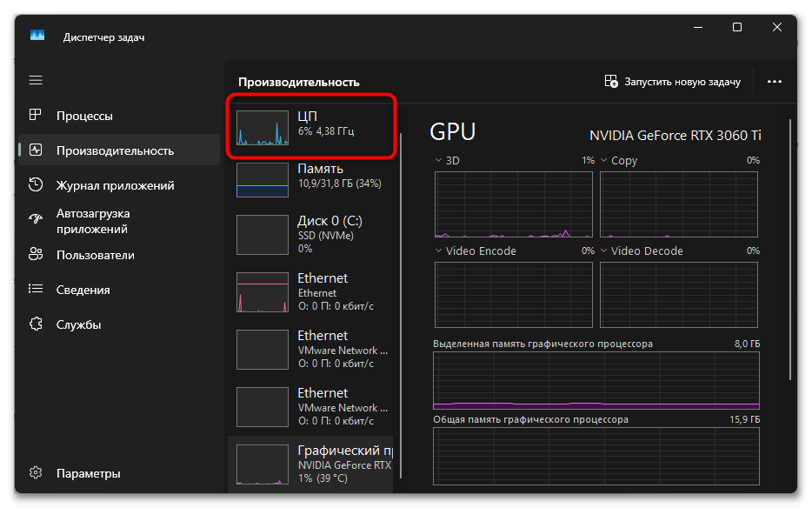This screenshot has width=812, height=508.
Task: Open the 3D graph engine dropdown
Action: click(439, 160)
